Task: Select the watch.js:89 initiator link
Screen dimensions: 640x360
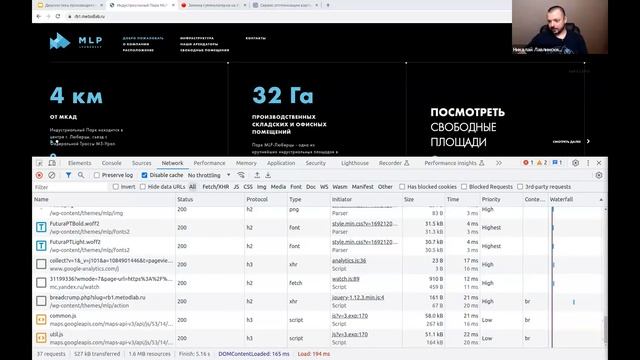Action: pos(346,279)
